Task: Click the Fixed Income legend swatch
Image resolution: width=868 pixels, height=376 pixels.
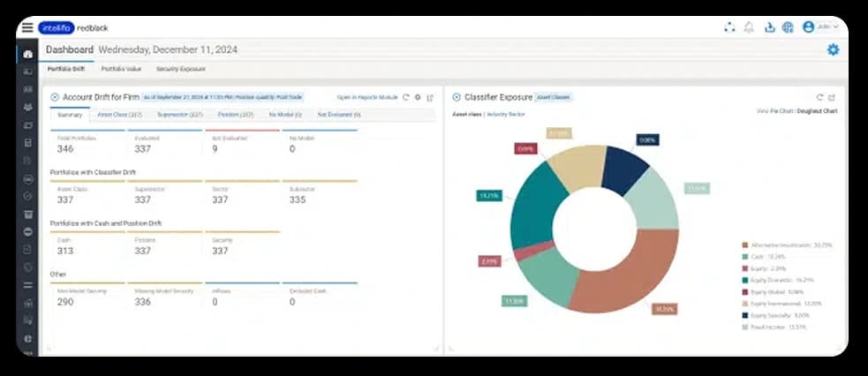Action: pos(745,327)
